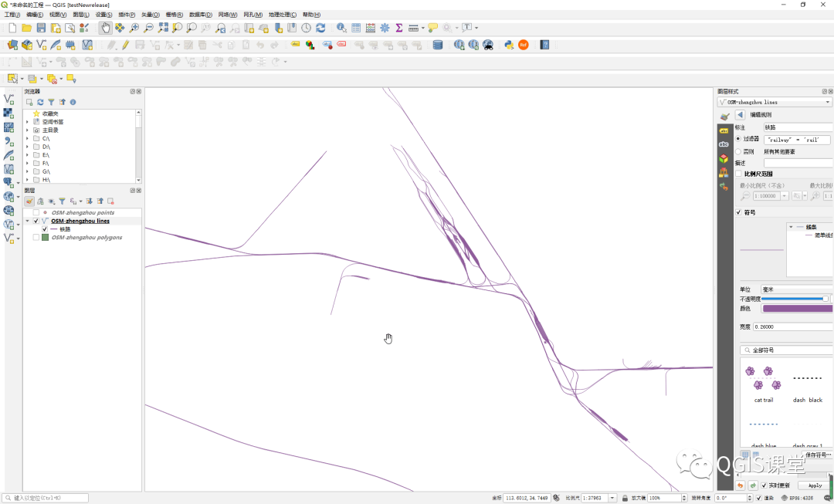Click the orange round plugin icon
Screen dimensions: 834x504
[524, 46]
